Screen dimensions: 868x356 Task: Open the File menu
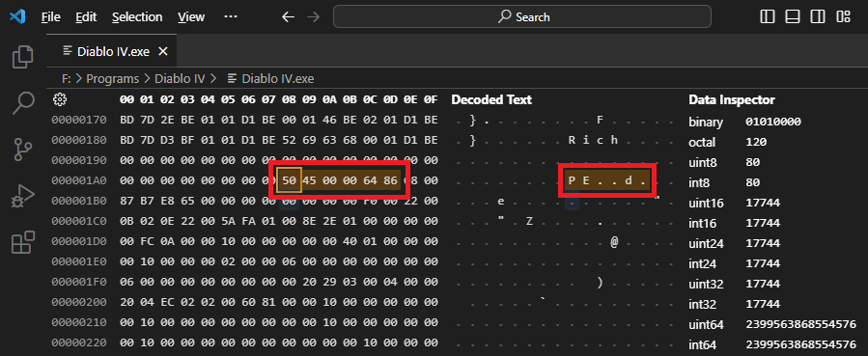pyautogui.click(x=50, y=17)
